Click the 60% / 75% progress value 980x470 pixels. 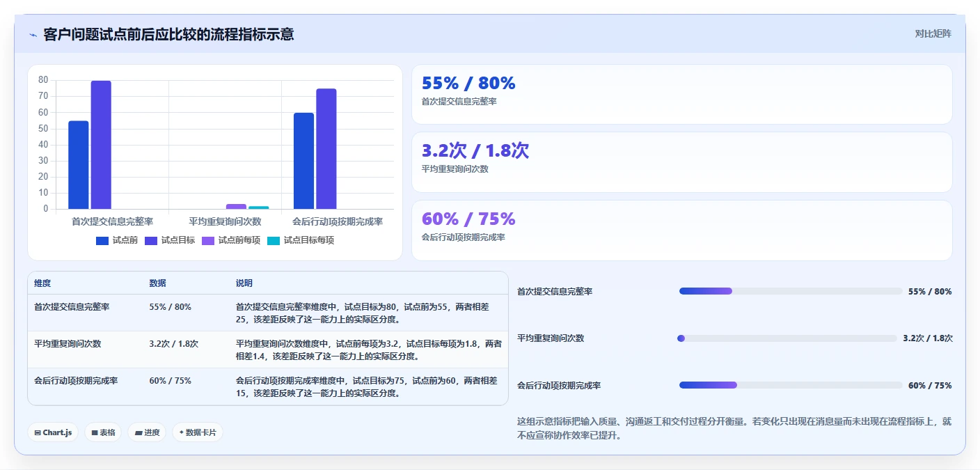(930, 386)
